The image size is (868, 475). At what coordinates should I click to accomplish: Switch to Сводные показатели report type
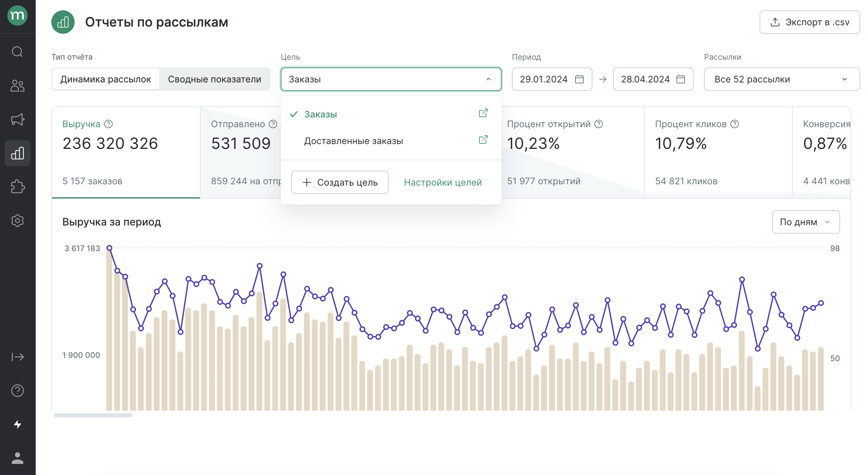click(x=215, y=79)
